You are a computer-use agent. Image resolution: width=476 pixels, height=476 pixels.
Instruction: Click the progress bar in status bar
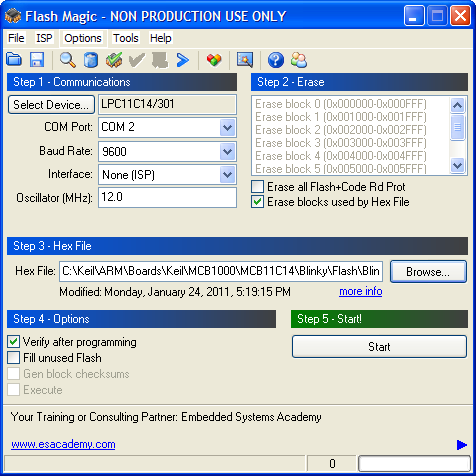pos(414,464)
